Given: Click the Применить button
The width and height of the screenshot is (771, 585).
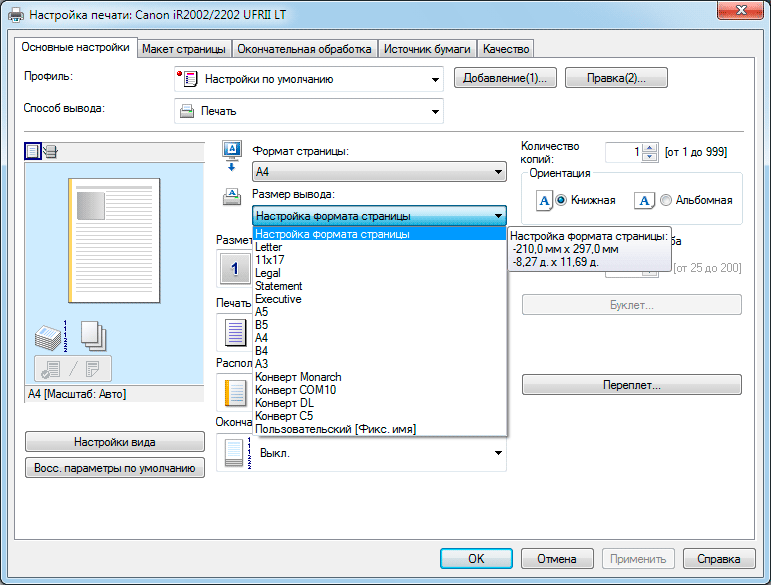Looking at the screenshot, I should [638, 559].
